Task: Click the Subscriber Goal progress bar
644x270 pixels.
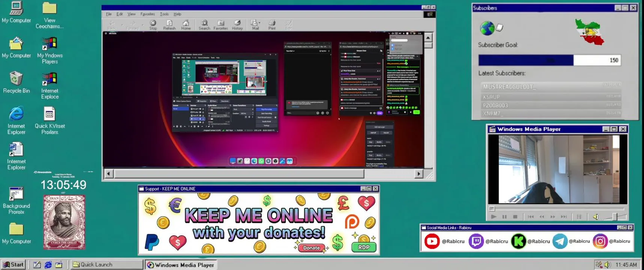Action: pos(550,60)
